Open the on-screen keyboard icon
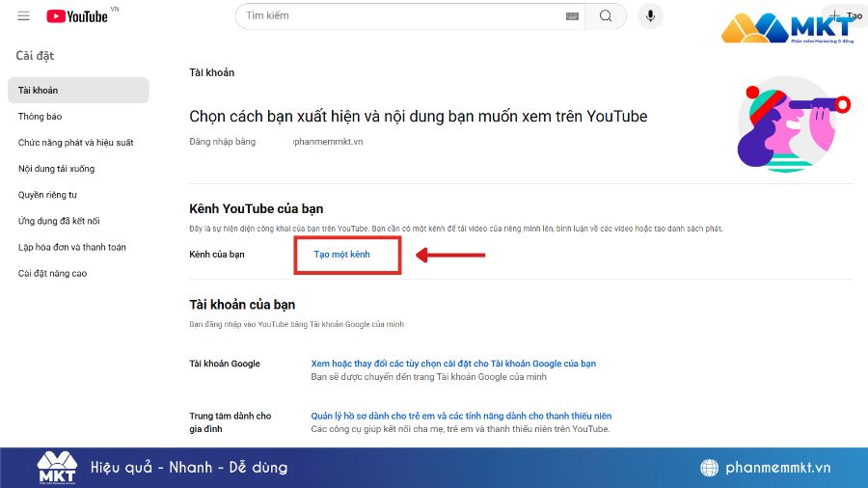Screen dimensions: 868x488 click(573, 16)
